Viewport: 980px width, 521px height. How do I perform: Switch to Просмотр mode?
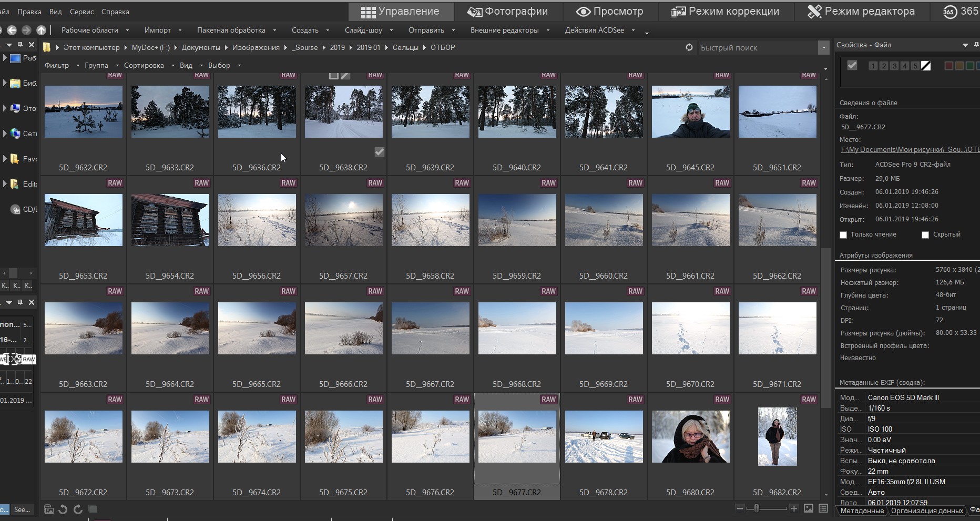pyautogui.click(x=609, y=12)
